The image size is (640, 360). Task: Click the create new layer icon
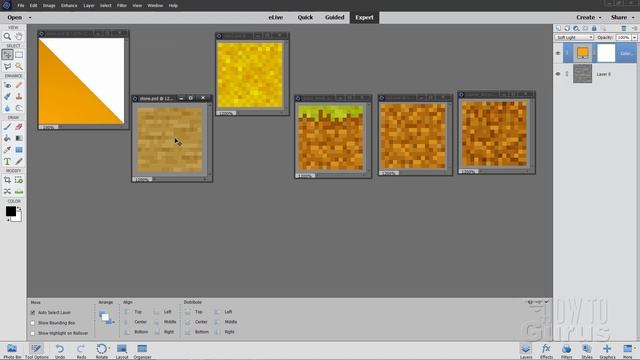tap(558, 28)
